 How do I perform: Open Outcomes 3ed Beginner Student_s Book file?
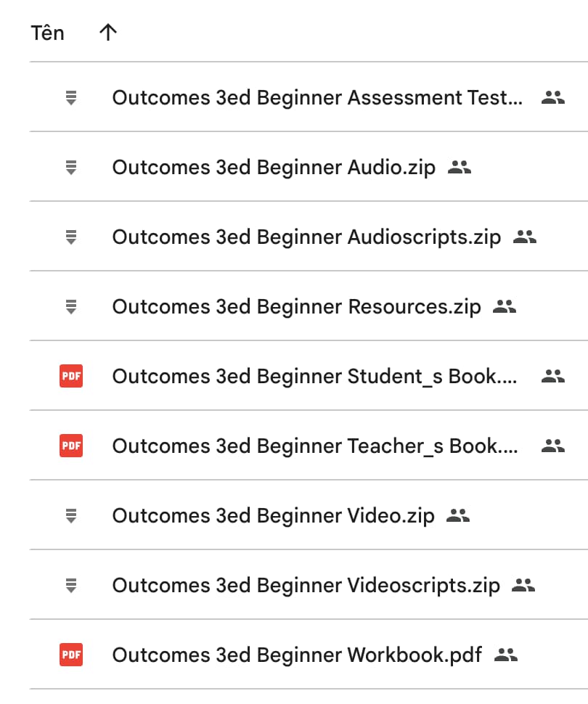click(314, 376)
